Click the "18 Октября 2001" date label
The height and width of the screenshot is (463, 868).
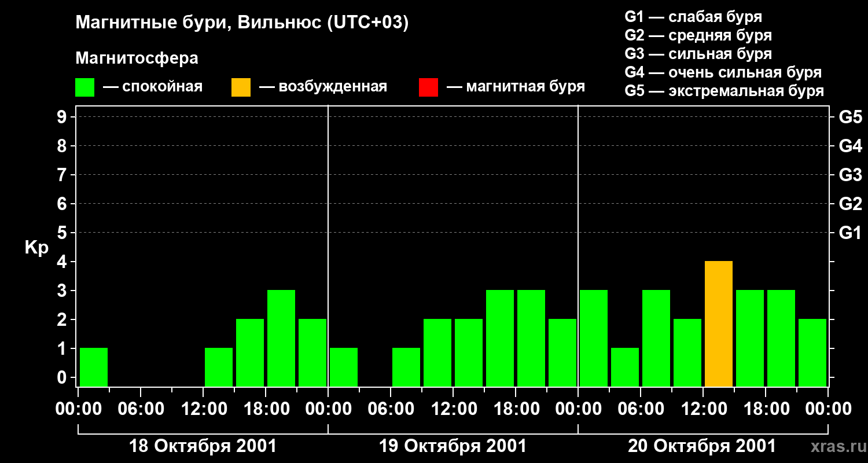click(x=203, y=446)
